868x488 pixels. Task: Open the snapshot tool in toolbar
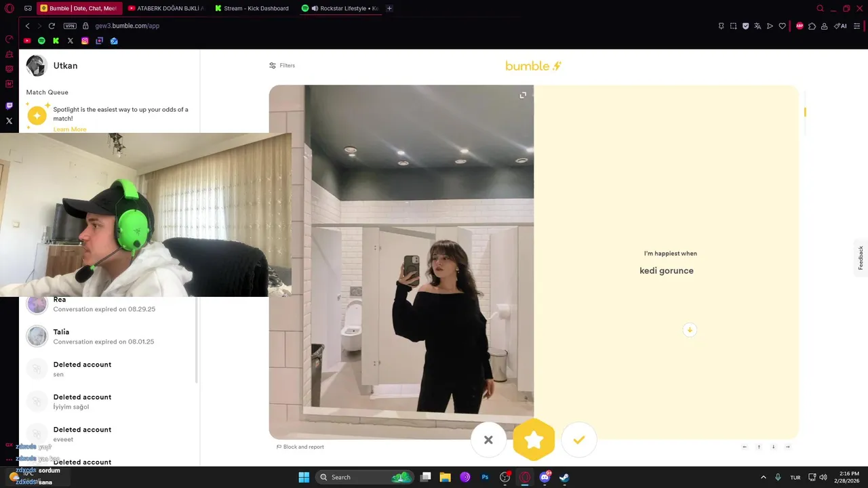(733, 26)
